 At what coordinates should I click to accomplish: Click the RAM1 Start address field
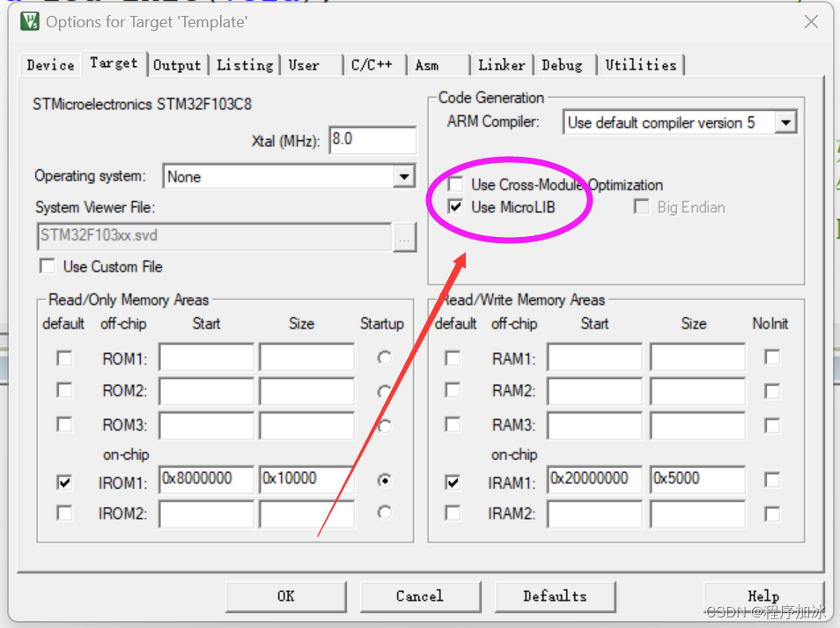[x=594, y=357]
